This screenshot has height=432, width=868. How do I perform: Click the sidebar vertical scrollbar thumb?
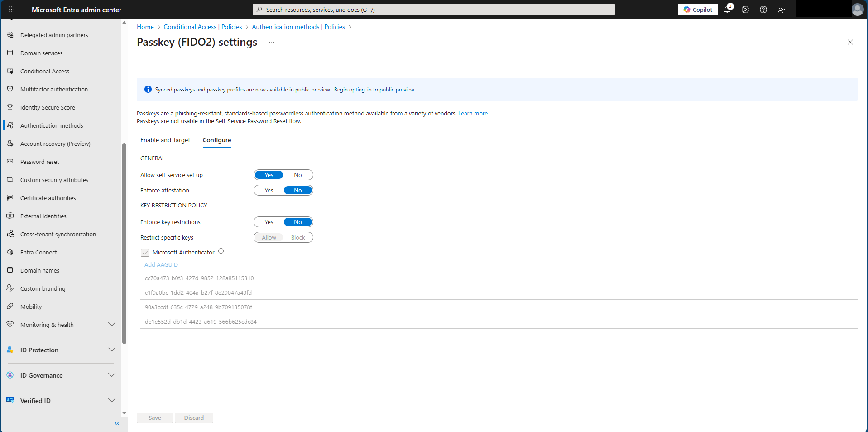124,244
